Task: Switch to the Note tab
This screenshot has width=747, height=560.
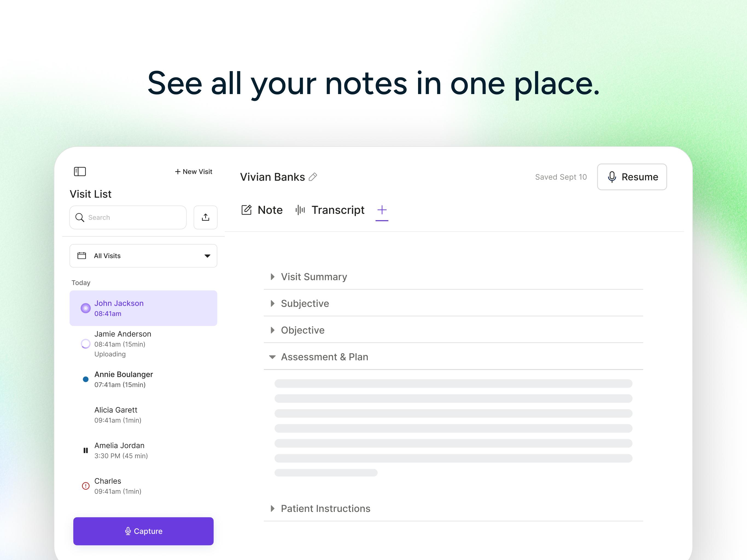Action: pyautogui.click(x=270, y=210)
